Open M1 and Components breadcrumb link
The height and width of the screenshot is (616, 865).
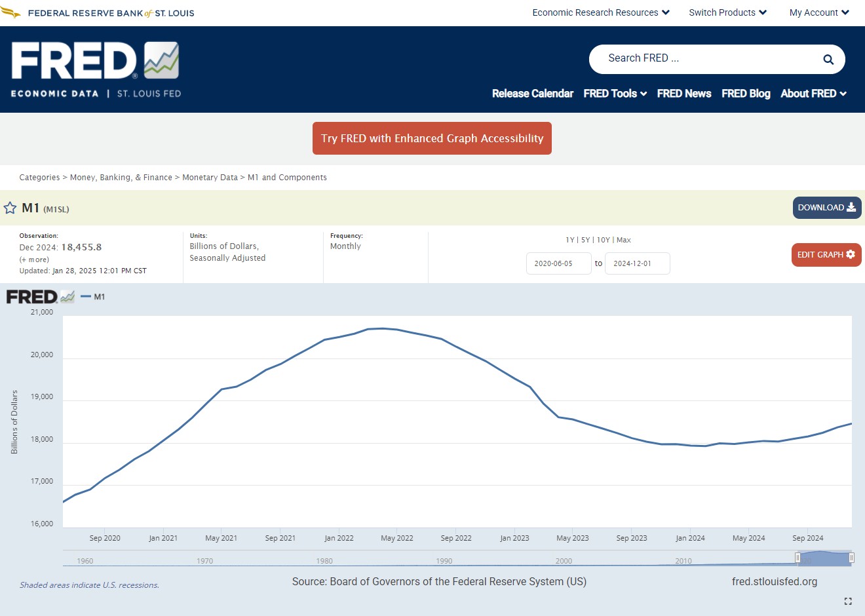coord(287,178)
